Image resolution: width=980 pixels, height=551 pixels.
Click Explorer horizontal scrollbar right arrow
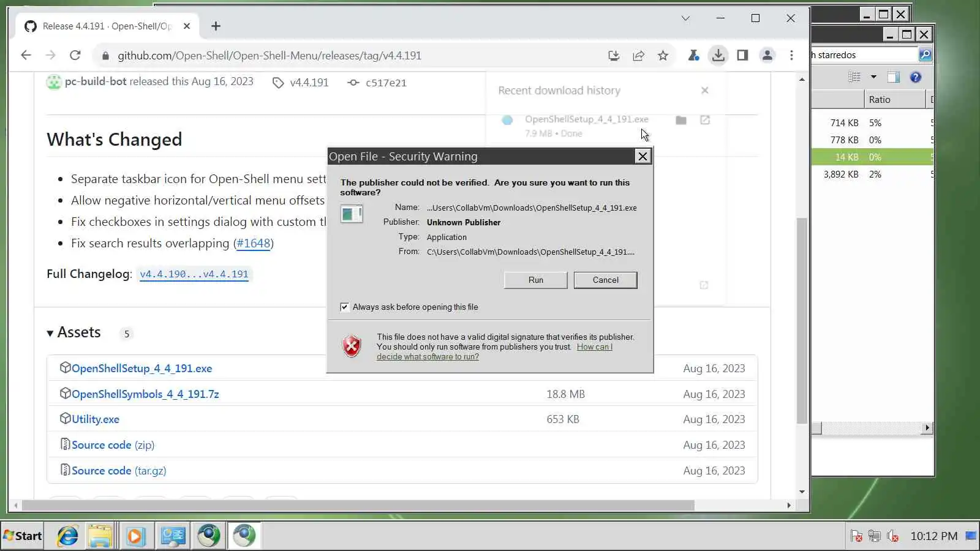[x=928, y=428]
